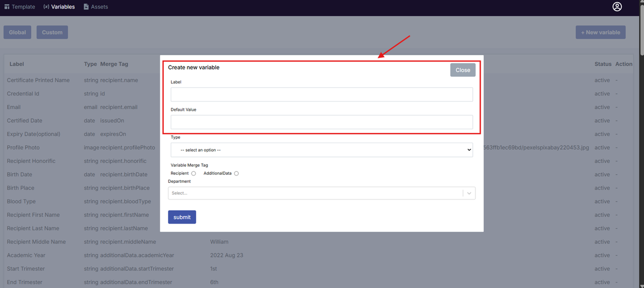The width and height of the screenshot is (644, 288).
Task: Click the Label column header
Action: point(17,64)
